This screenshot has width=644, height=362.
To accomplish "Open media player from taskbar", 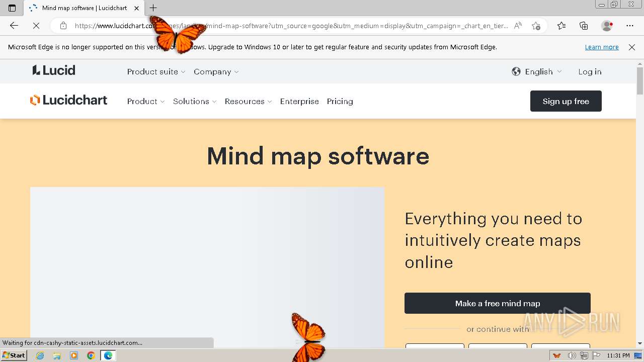I will pyautogui.click(x=74, y=355).
